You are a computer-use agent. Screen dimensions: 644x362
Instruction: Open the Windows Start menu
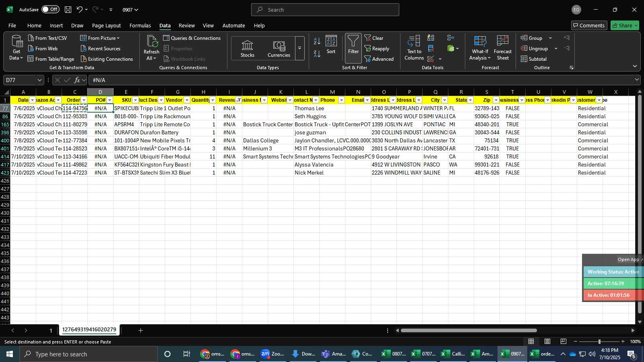(10, 354)
